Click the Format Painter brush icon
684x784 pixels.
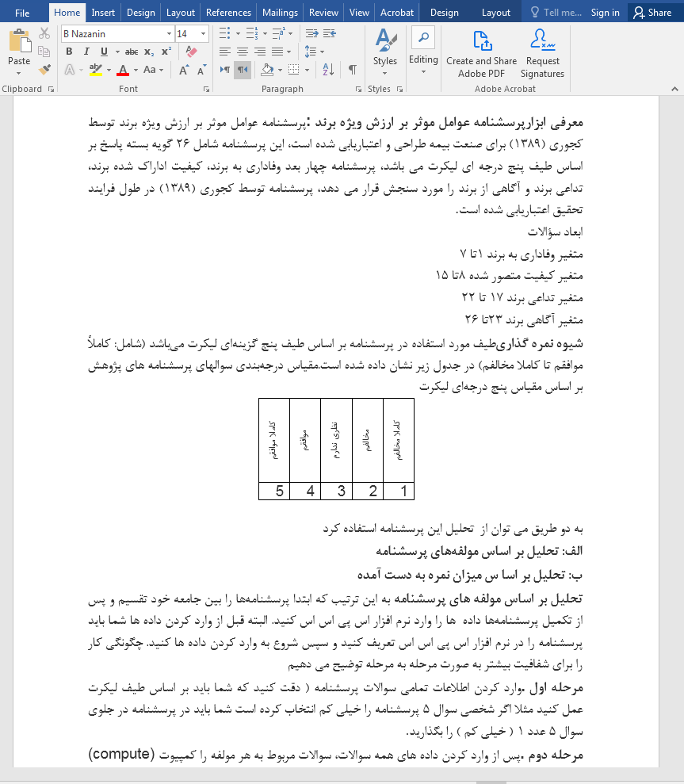pyautogui.click(x=44, y=70)
